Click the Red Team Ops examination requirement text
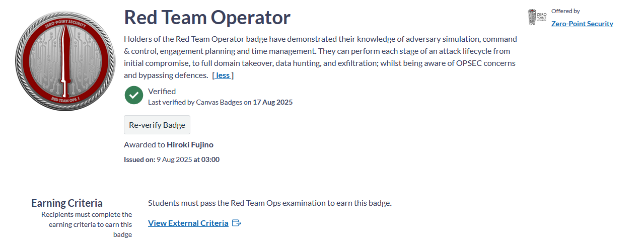The width and height of the screenshot is (644, 249). click(269, 203)
